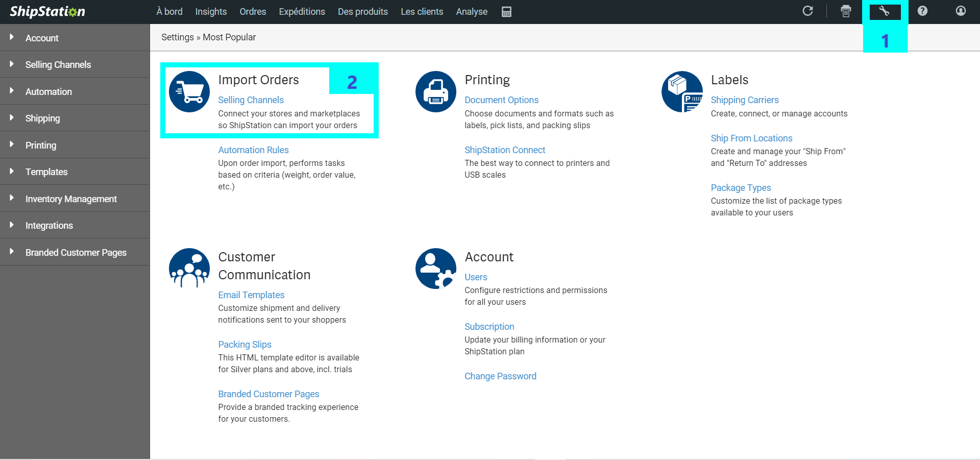Image resolution: width=980 pixels, height=460 pixels.
Task: Open the print queue icon
Action: pos(846,11)
